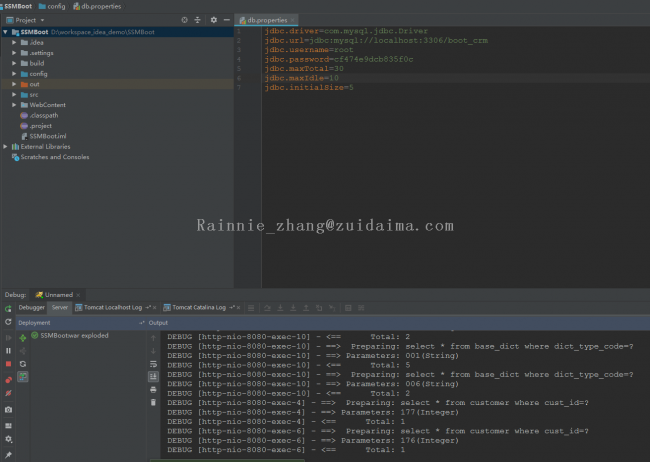Toggle scroll to end of output

153,376
